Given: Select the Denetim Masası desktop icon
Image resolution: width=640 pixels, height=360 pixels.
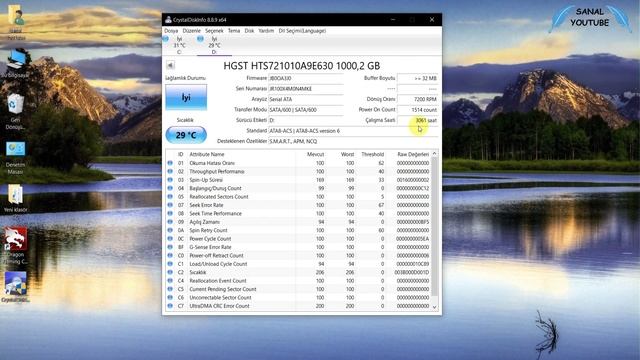Looking at the screenshot, I should click(x=16, y=157).
